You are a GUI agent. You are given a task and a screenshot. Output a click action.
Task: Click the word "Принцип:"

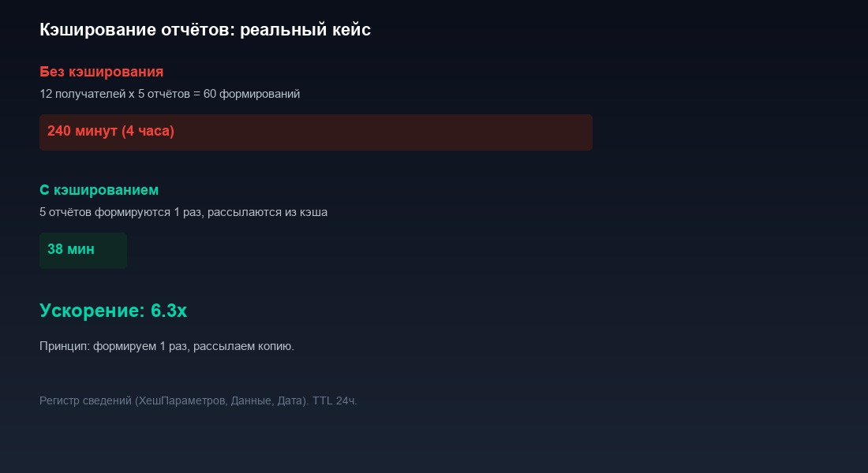[64, 346]
